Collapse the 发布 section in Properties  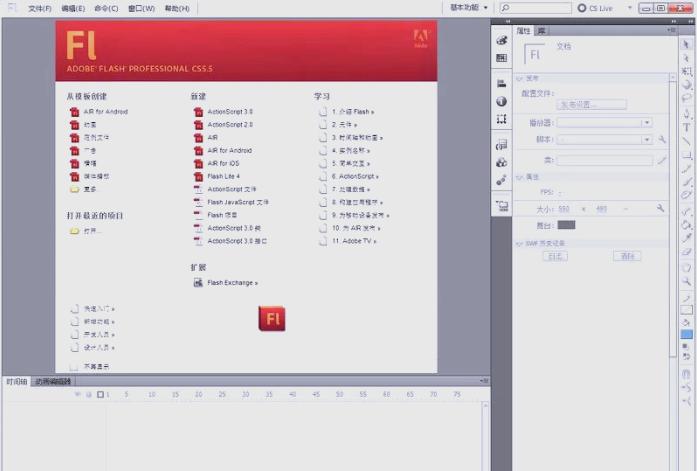click(519, 78)
